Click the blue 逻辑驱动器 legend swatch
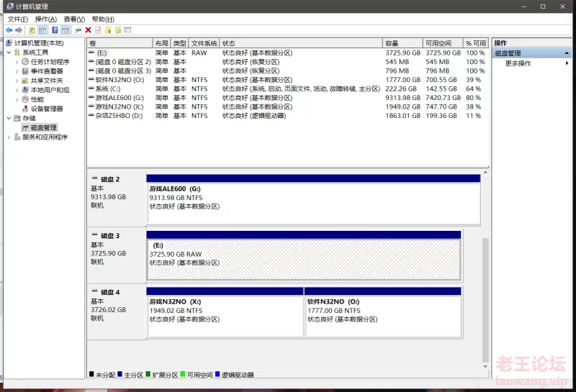This screenshot has width=576, height=392. tap(217, 374)
